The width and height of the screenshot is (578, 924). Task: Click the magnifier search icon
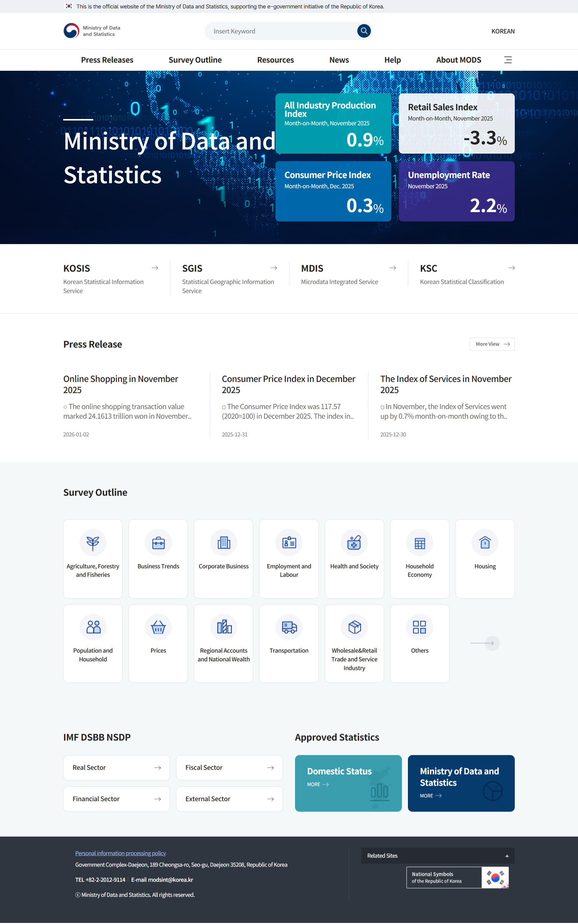click(x=364, y=31)
